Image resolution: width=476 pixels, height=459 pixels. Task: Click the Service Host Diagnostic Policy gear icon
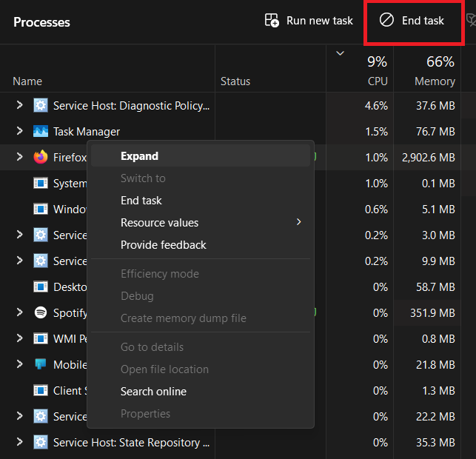[41, 105]
